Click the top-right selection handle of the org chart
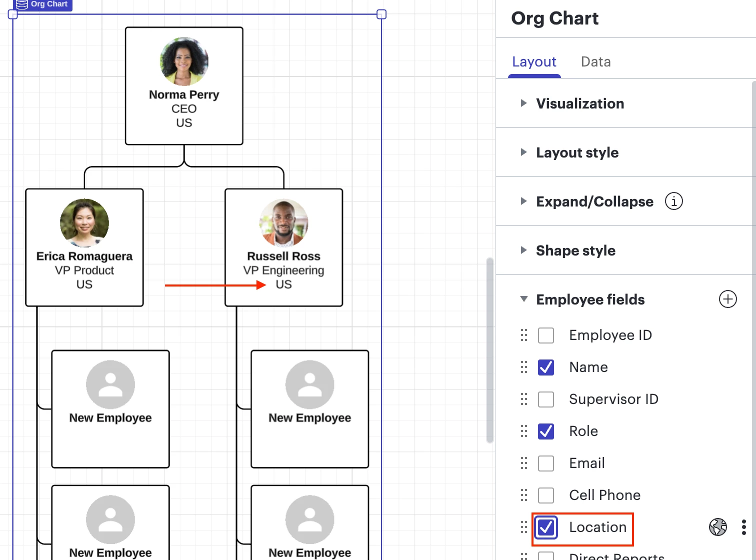Viewport: 756px width, 560px height. click(381, 14)
